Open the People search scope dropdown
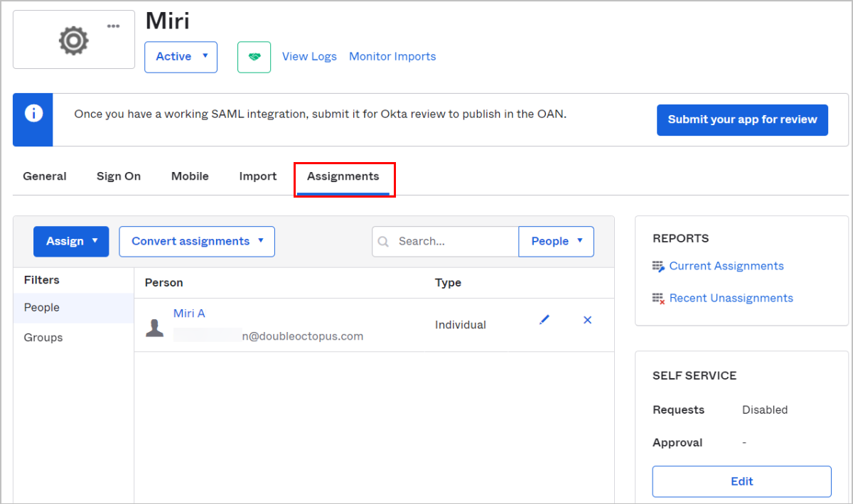 557,242
